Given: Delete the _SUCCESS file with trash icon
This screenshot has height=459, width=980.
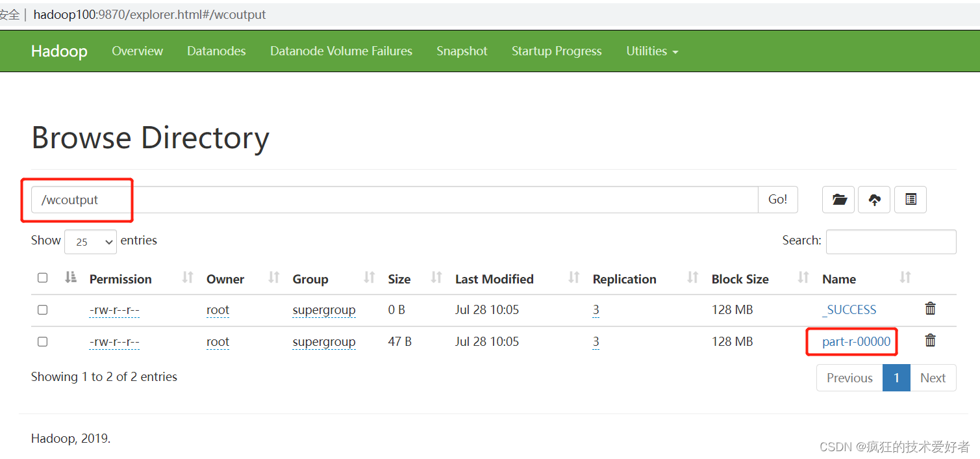Looking at the screenshot, I should click(930, 309).
